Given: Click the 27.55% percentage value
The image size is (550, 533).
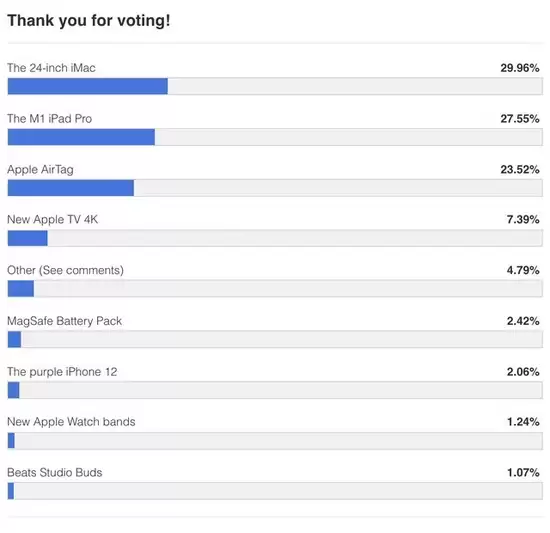Looking at the screenshot, I should (x=520, y=119).
